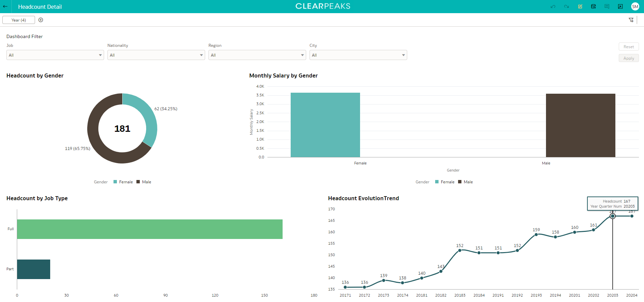The image size is (644, 302).
Task: Select the Male monthly salary bar
Action: [x=581, y=125]
